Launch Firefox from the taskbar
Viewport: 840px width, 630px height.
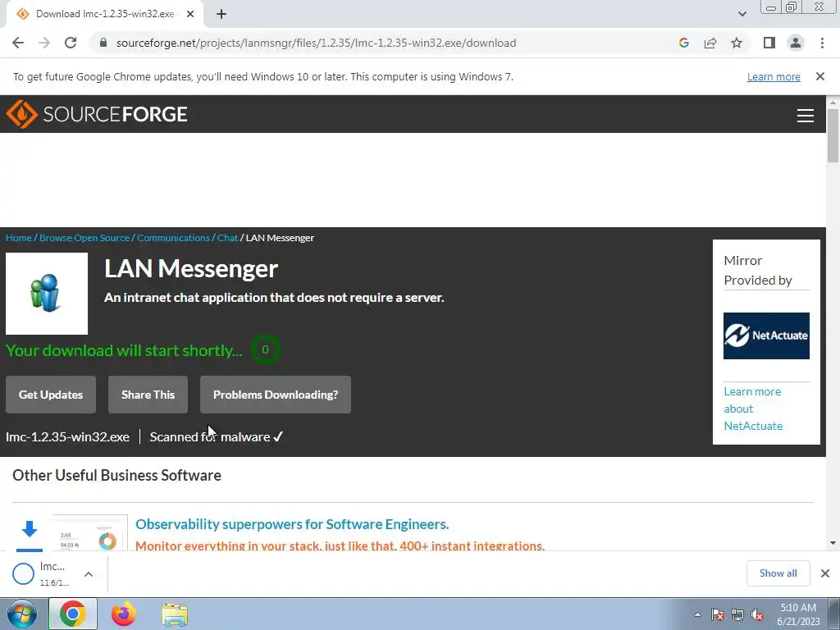pyautogui.click(x=123, y=614)
